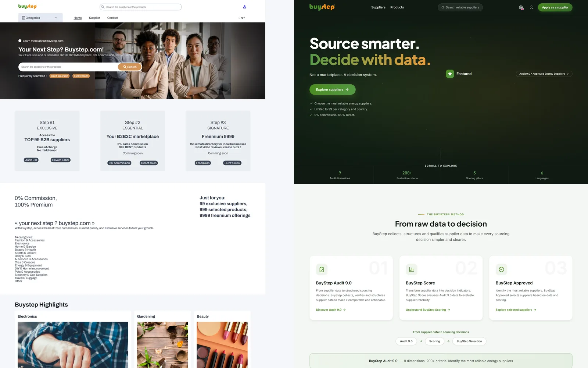
Task: Click the green Featured star icon
Action: (450, 74)
